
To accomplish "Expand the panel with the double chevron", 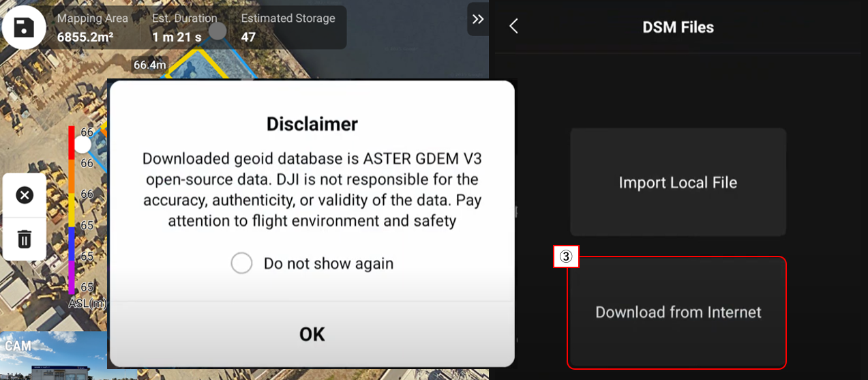I will click(478, 19).
